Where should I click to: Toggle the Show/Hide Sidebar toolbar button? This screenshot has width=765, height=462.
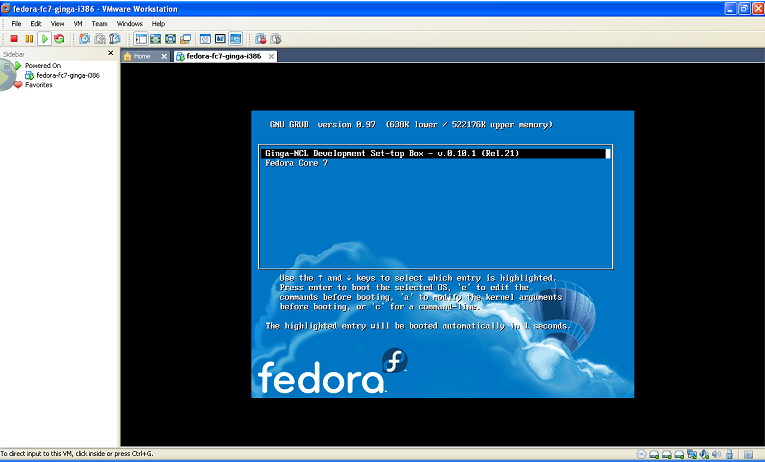pos(141,39)
